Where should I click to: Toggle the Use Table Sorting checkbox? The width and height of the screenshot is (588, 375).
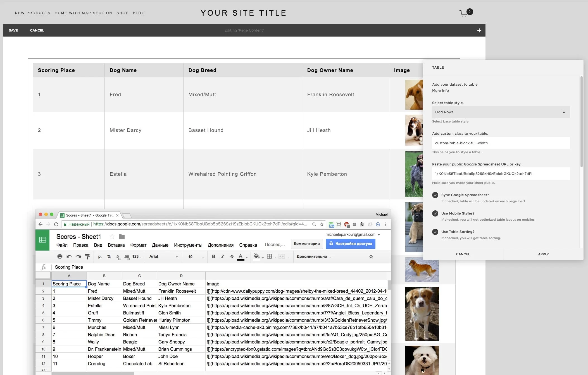tap(435, 232)
